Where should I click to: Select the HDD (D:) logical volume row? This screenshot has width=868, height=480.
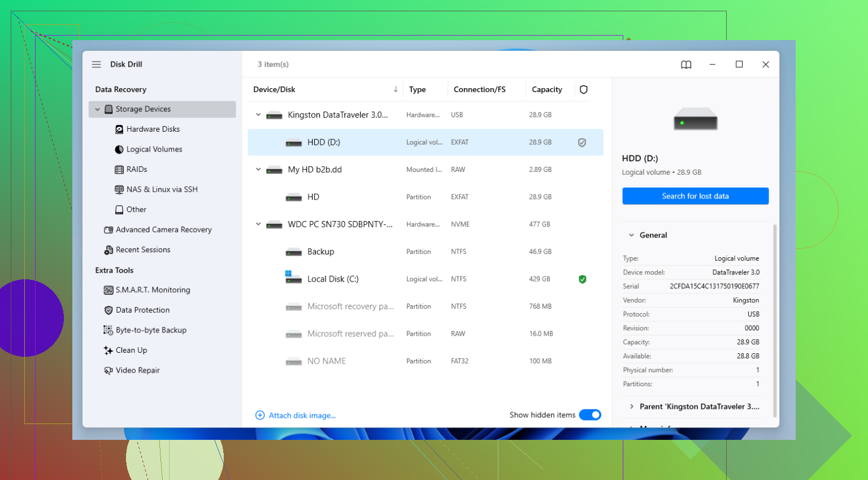(x=426, y=142)
